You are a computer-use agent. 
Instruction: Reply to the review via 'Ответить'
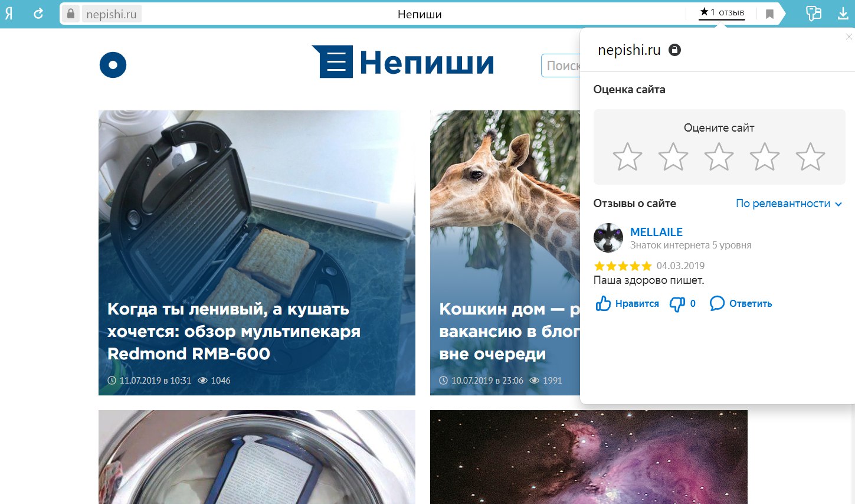[x=741, y=304]
